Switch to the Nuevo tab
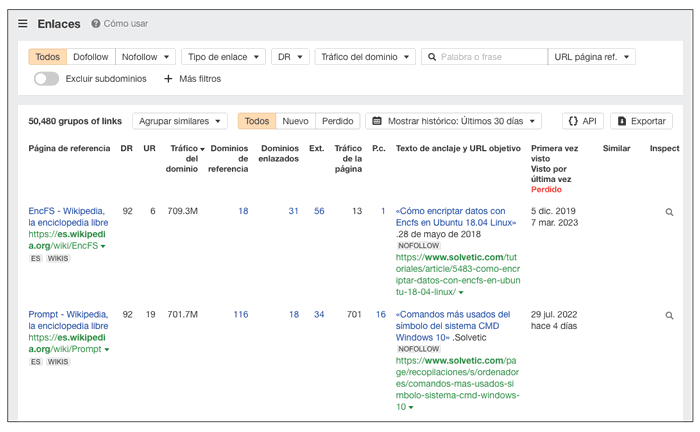700x432 pixels. pyautogui.click(x=295, y=121)
